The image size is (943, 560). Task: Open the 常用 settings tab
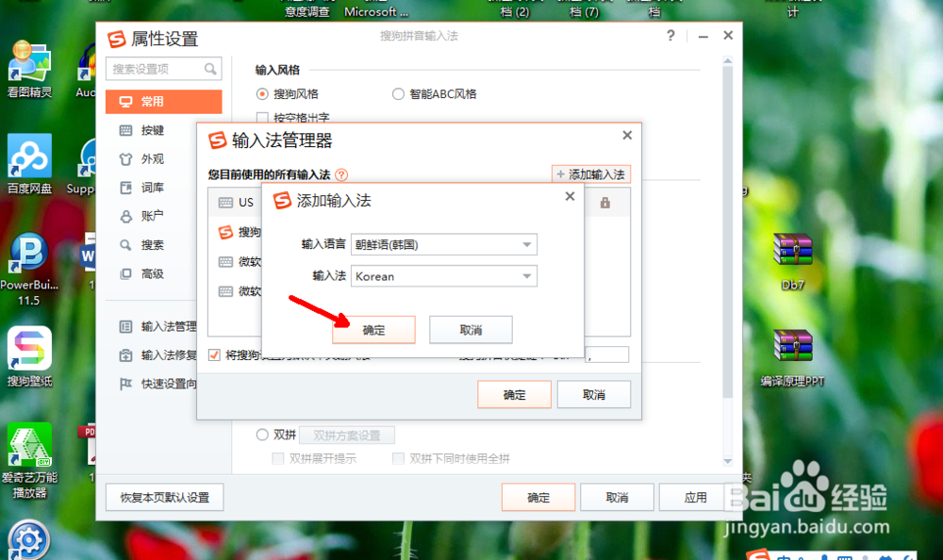pyautogui.click(x=163, y=102)
